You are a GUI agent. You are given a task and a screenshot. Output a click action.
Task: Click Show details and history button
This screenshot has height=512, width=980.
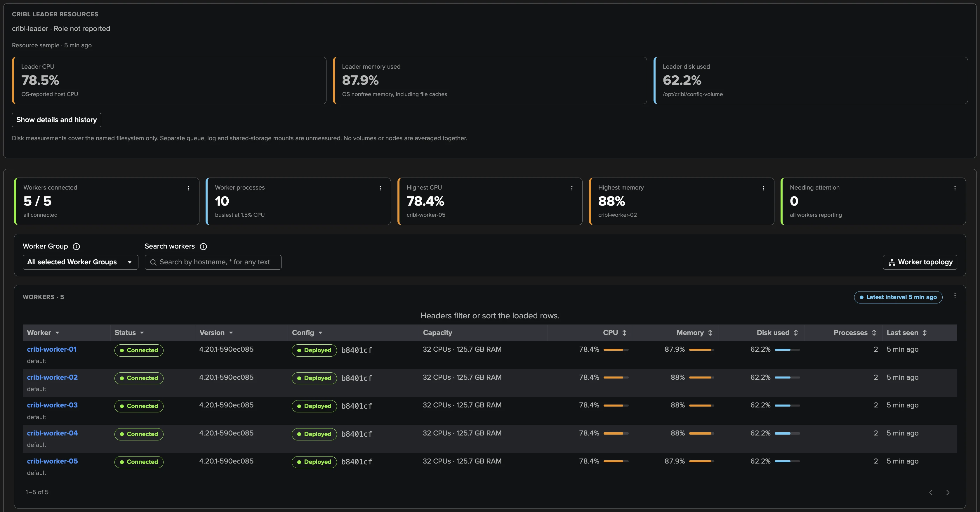point(57,120)
